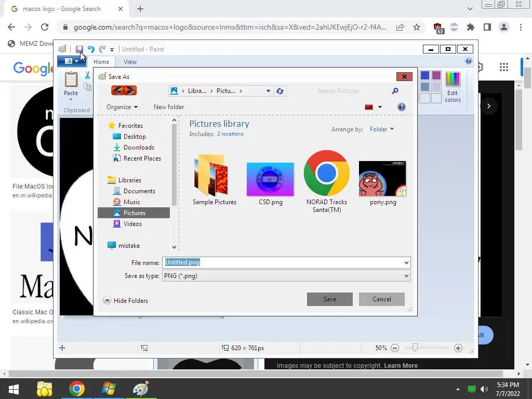The width and height of the screenshot is (532, 399).
Task: Close the Save As dialog
Action: coord(404,77)
